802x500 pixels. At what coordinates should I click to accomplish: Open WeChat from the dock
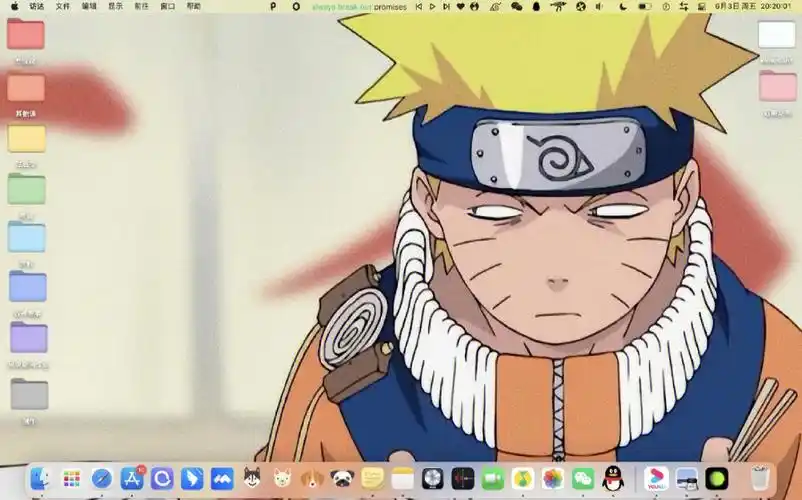pos(583,478)
